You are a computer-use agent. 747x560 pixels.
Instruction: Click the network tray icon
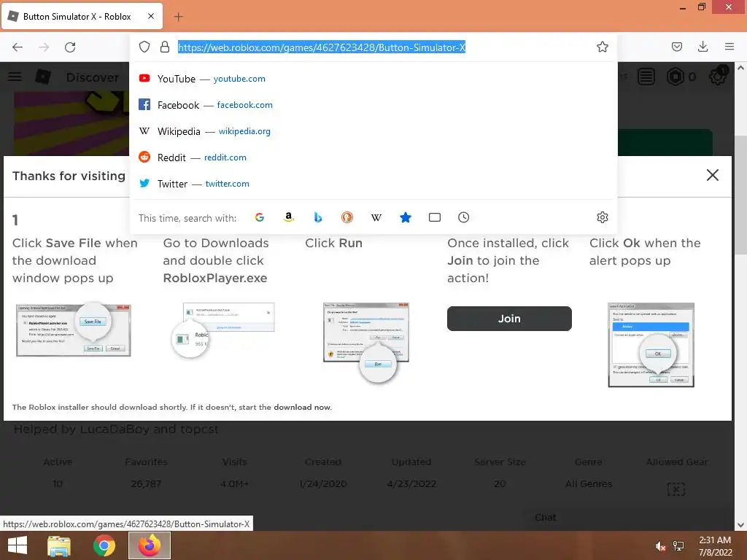(678, 546)
